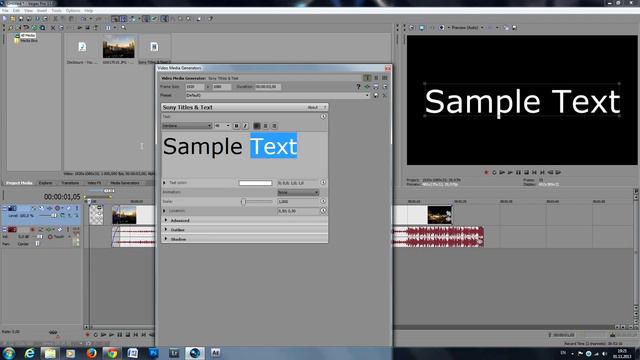
Task: Open Photoshop from the taskbar
Action: [153, 353]
